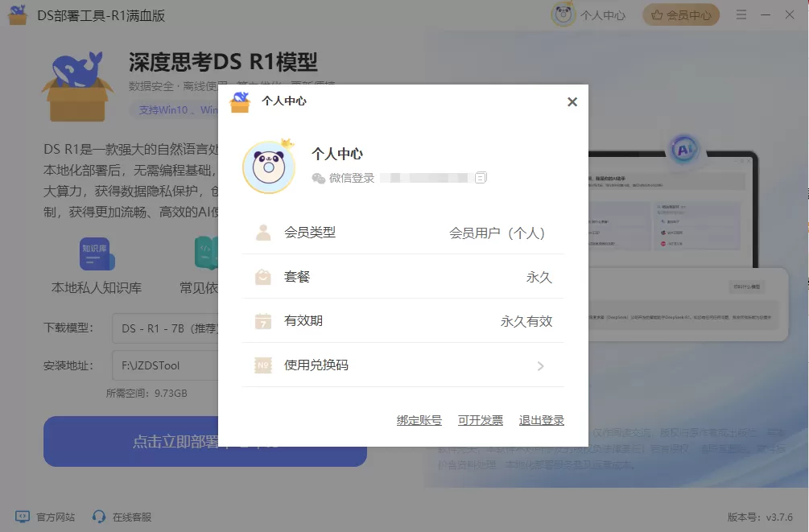Click the app whale logo in title bar

pos(18,14)
